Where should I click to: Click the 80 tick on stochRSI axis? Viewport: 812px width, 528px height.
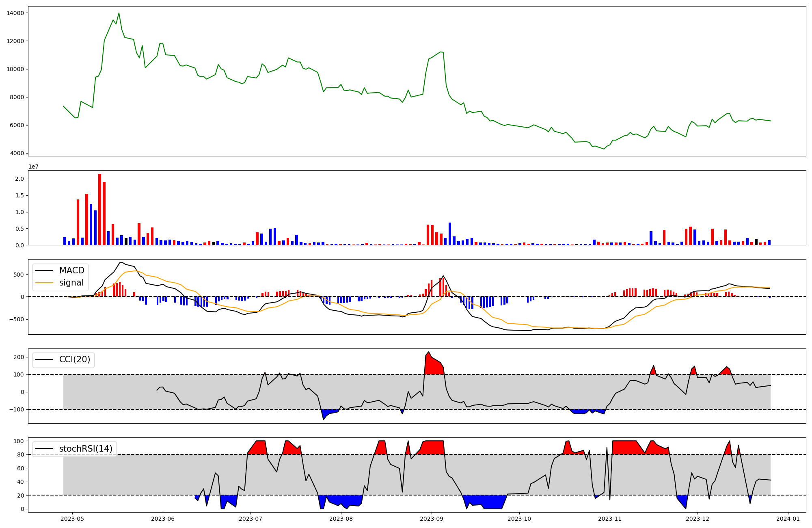(22, 455)
